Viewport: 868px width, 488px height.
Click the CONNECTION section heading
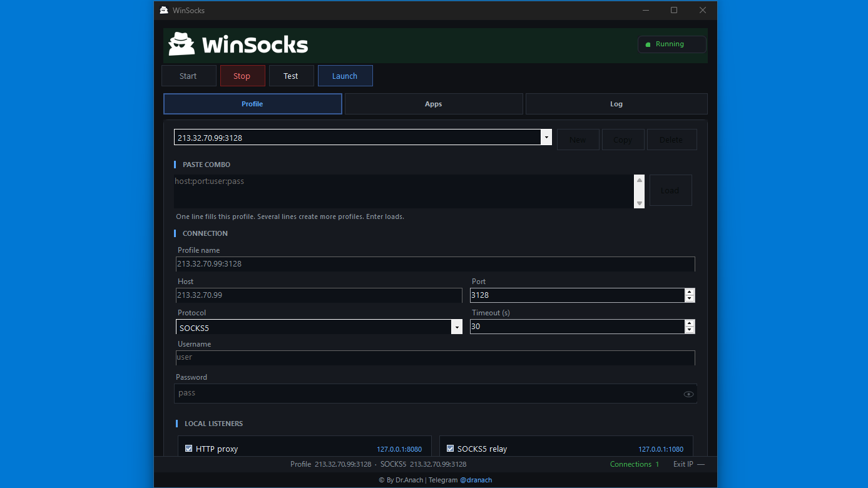click(x=205, y=233)
